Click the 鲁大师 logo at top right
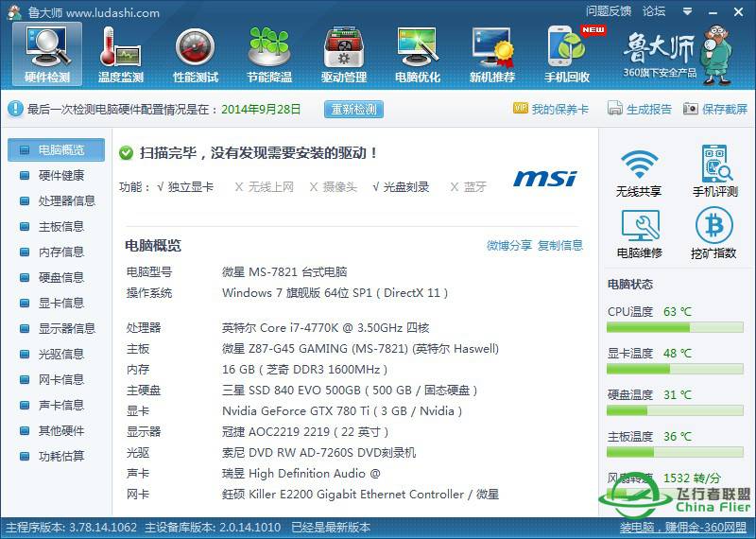 (678, 54)
